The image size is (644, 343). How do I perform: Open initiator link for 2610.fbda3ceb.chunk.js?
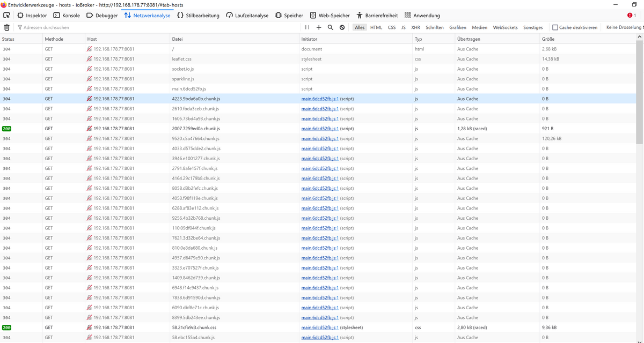point(320,109)
